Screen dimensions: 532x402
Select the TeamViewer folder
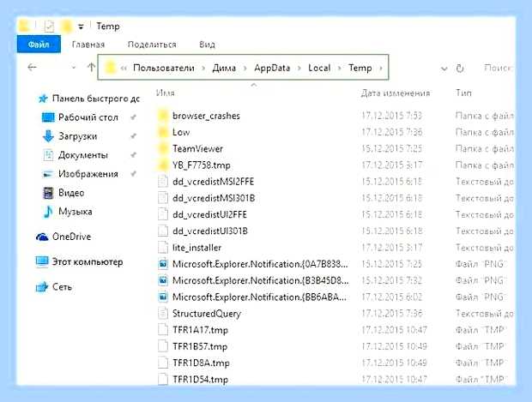(198, 149)
